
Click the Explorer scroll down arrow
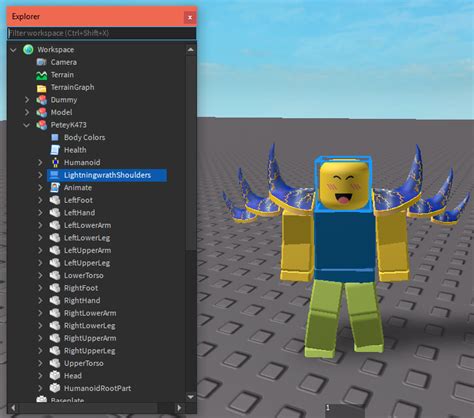(x=191, y=397)
